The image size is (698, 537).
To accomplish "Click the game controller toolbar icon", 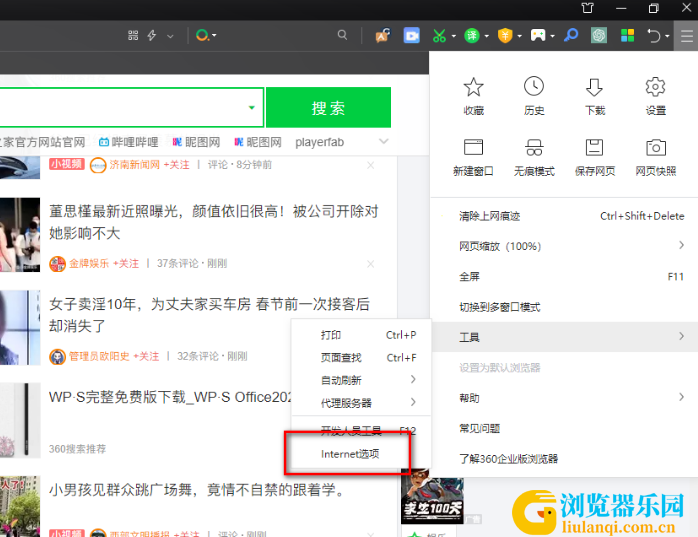I will coord(538,35).
